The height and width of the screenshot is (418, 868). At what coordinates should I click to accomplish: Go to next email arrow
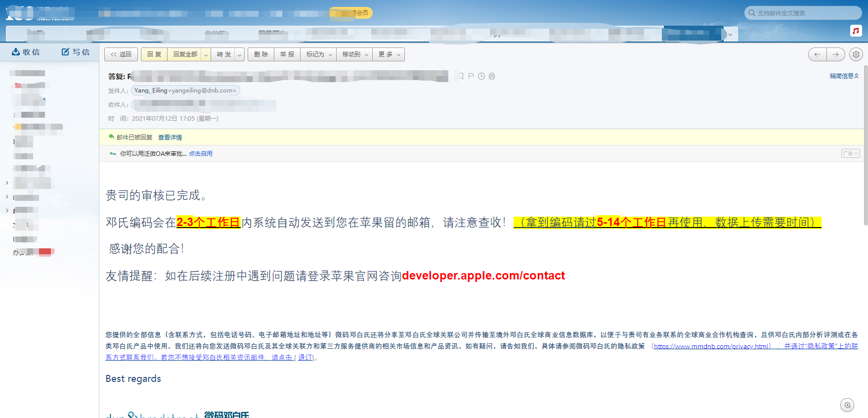[x=835, y=54]
